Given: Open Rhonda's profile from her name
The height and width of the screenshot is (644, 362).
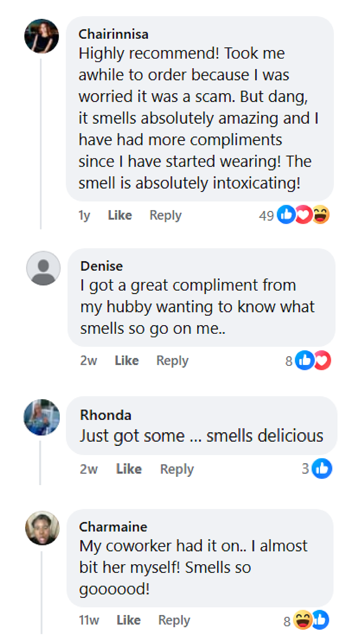Looking at the screenshot, I should click(x=105, y=415).
